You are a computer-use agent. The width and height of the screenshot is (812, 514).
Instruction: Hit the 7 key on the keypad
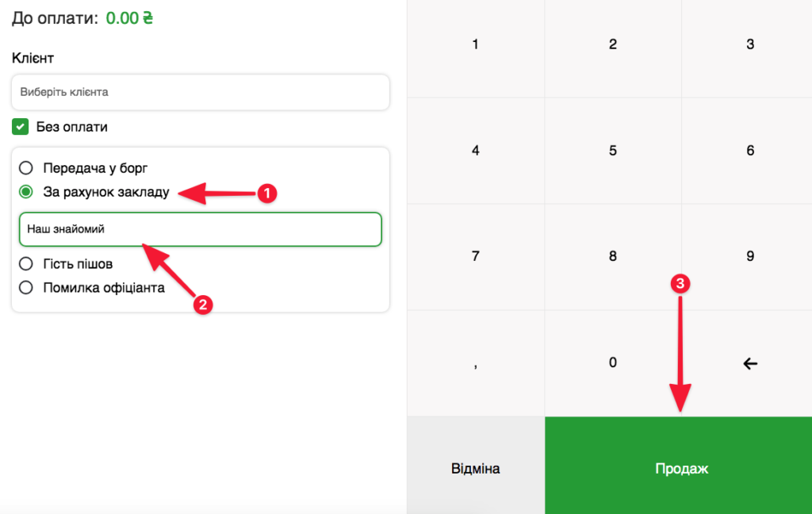pos(476,257)
